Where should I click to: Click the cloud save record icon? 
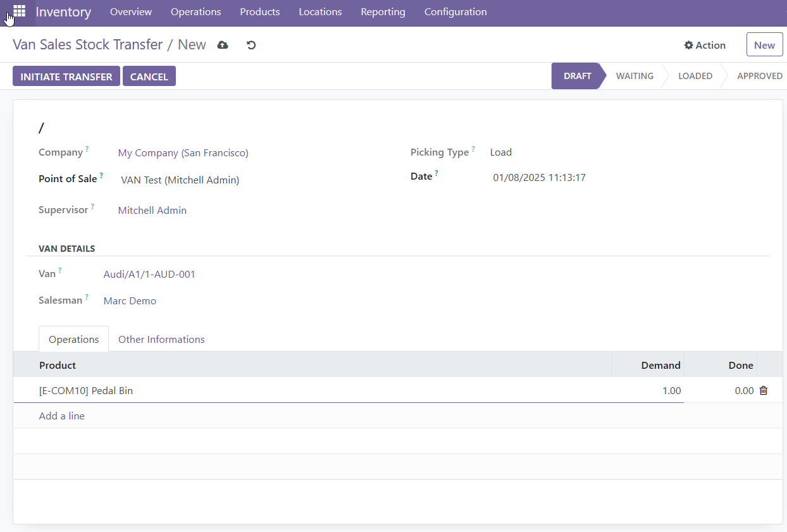[223, 45]
